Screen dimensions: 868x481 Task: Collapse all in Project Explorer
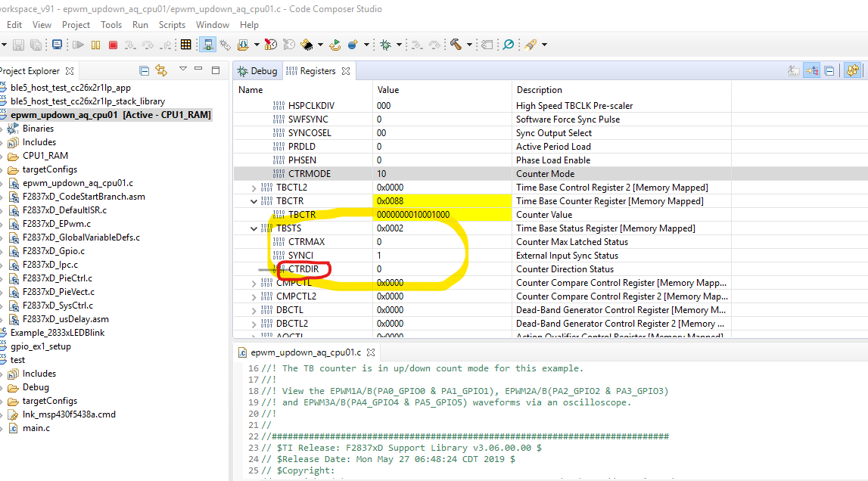coord(145,70)
